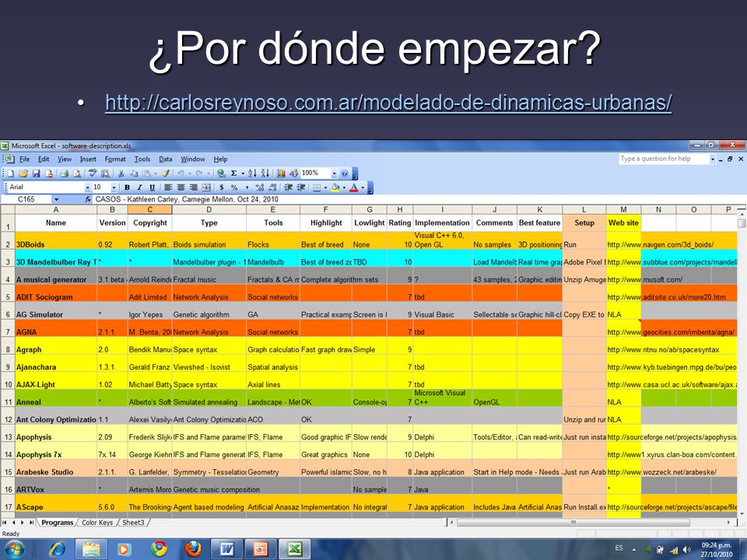Open the Format menu
The height and width of the screenshot is (560, 747).
115,159
